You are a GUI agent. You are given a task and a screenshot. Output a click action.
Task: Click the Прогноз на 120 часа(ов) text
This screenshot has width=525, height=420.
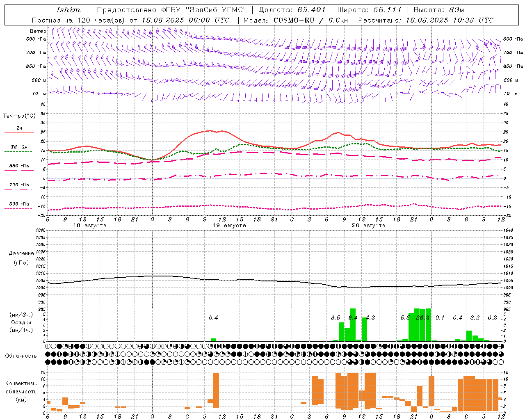coord(79,20)
